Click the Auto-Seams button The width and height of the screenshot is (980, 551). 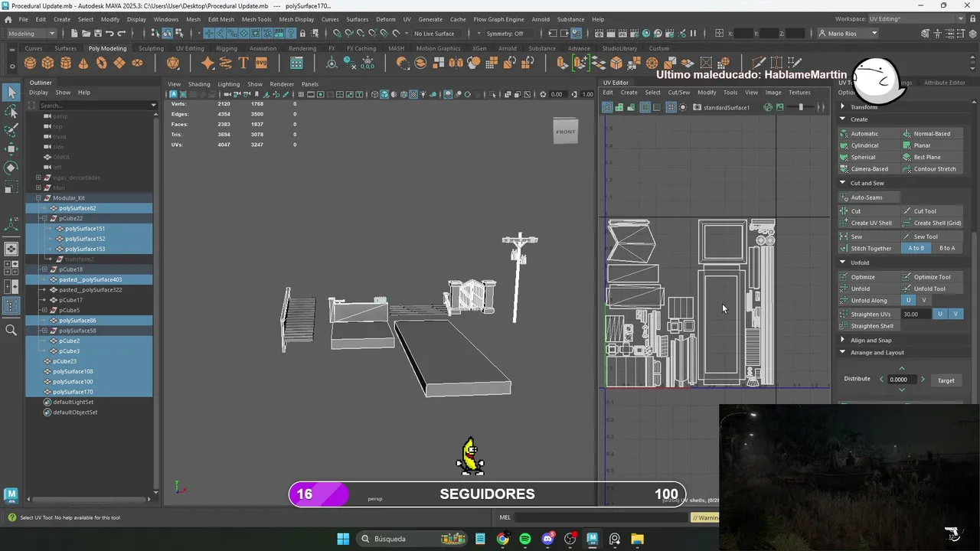(871, 197)
